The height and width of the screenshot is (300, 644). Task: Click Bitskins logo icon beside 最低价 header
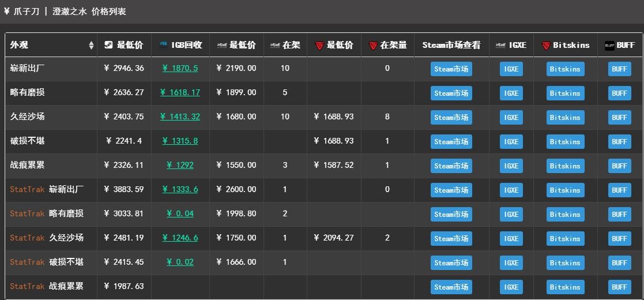(319, 46)
